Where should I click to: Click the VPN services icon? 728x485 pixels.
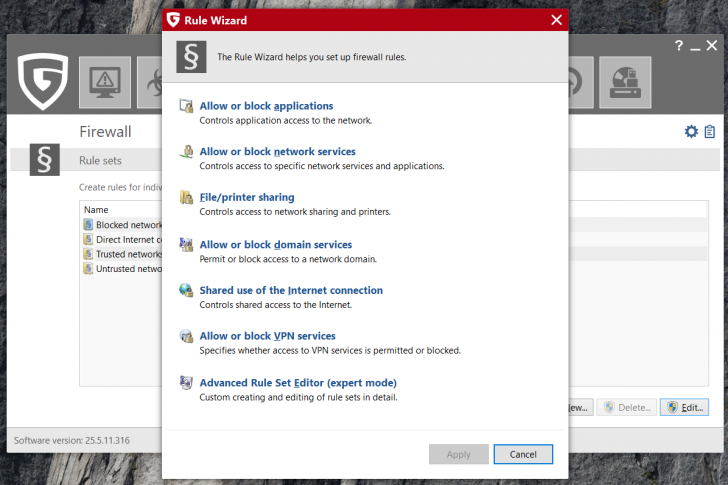(x=186, y=336)
